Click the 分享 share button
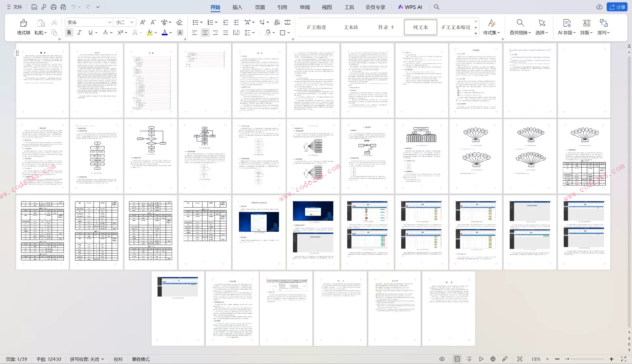This screenshot has height=364, width=632. tap(618, 7)
